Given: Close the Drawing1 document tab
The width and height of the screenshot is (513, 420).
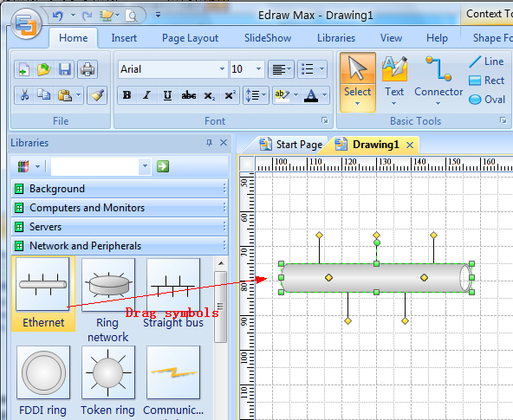Looking at the screenshot, I should pyautogui.click(x=410, y=145).
